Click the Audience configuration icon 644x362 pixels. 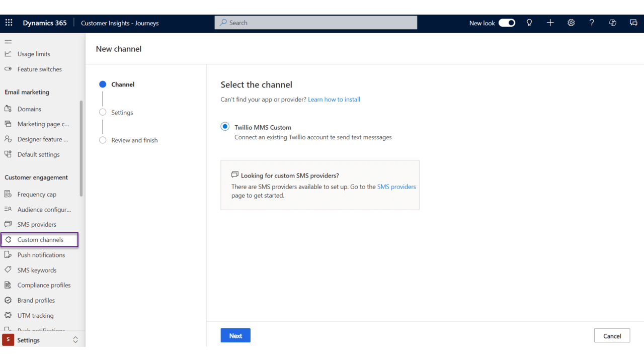point(8,209)
